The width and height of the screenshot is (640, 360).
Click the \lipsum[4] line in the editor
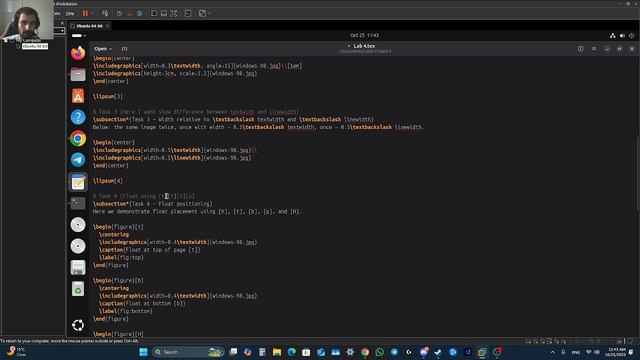click(x=108, y=181)
